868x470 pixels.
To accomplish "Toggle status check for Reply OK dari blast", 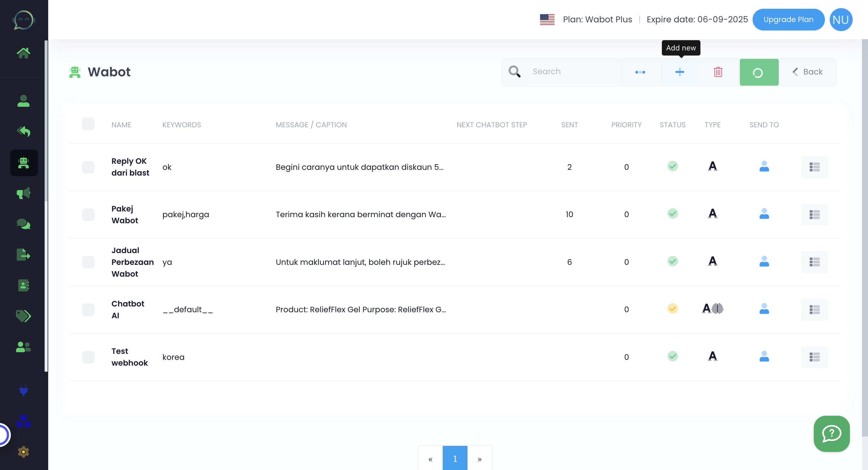I will point(673,166).
